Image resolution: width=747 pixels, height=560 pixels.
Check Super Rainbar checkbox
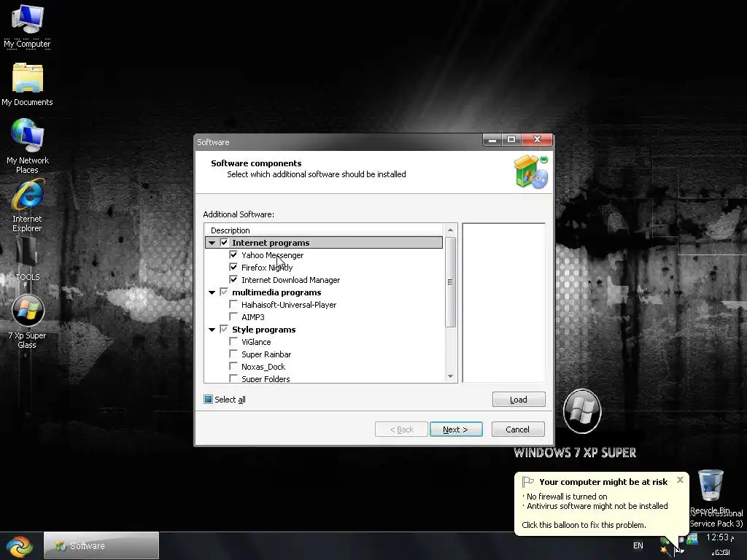click(x=233, y=354)
